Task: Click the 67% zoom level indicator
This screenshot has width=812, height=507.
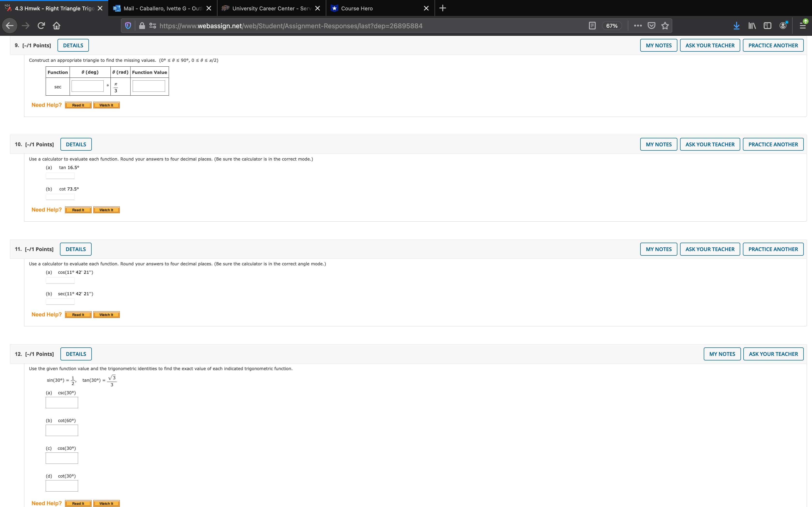Action: (x=611, y=26)
